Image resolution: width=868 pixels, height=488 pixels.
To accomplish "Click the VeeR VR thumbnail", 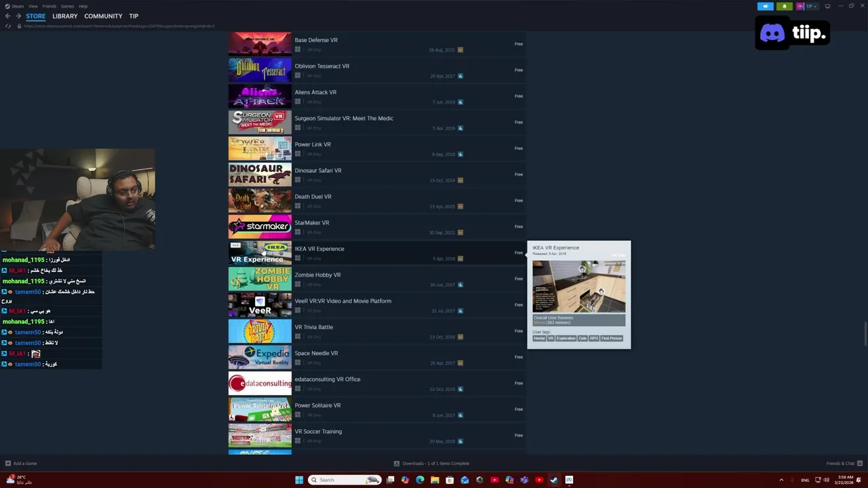I will pyautogui.click(x=260, y=305).
